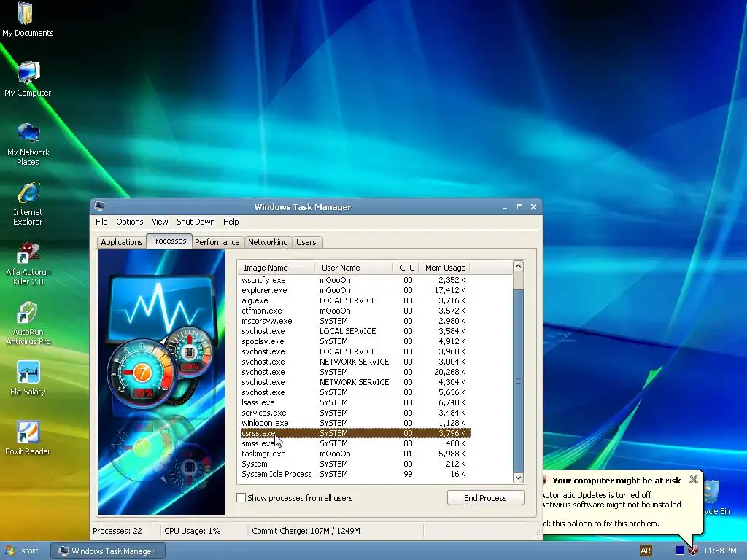Click the security alert shield tray icon

click(693, 551)
